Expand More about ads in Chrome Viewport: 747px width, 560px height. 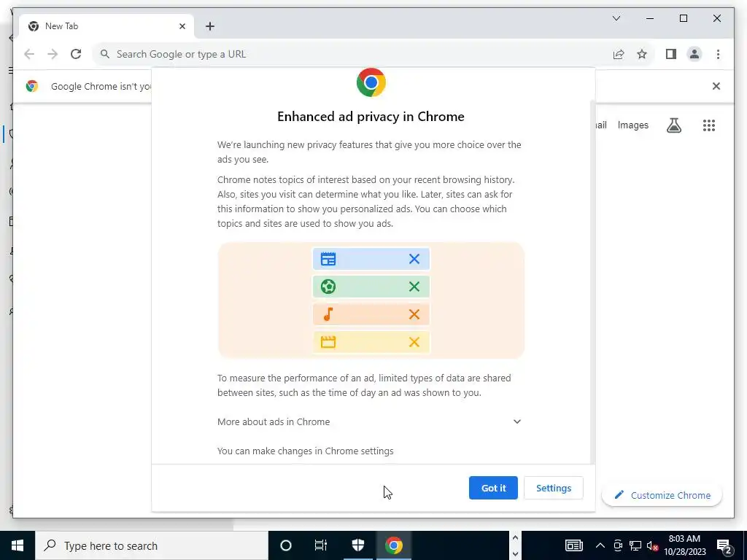click(x=369, y=422)
